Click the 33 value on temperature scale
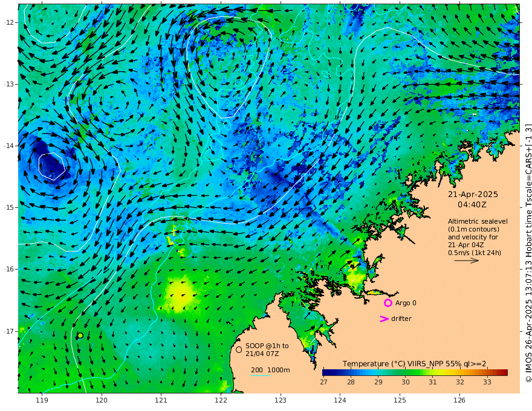The image size is (532, 411). pyautogui.click(x=487, y=382)
